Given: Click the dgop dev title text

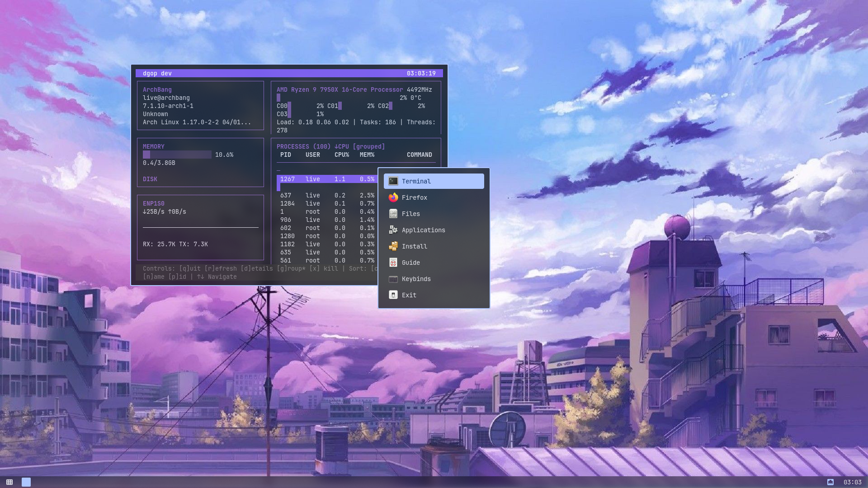Looking at the screenshot, I should pyautogui.click(x=157, y=73).
